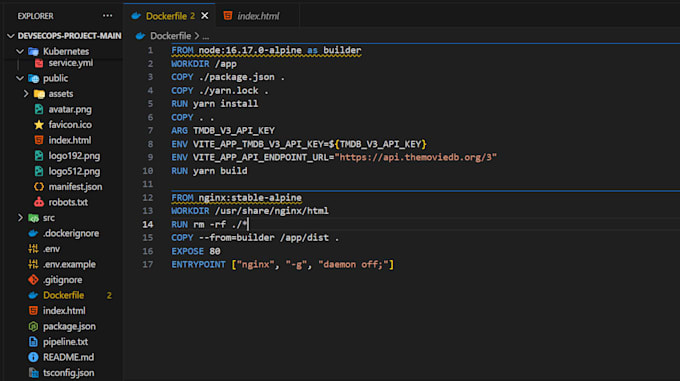
Task: Click the EXPLORER panel title
Action: click(35, 16)
